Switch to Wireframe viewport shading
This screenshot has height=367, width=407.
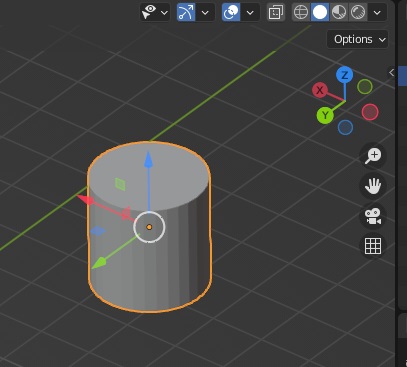click(x=301, y=12)
